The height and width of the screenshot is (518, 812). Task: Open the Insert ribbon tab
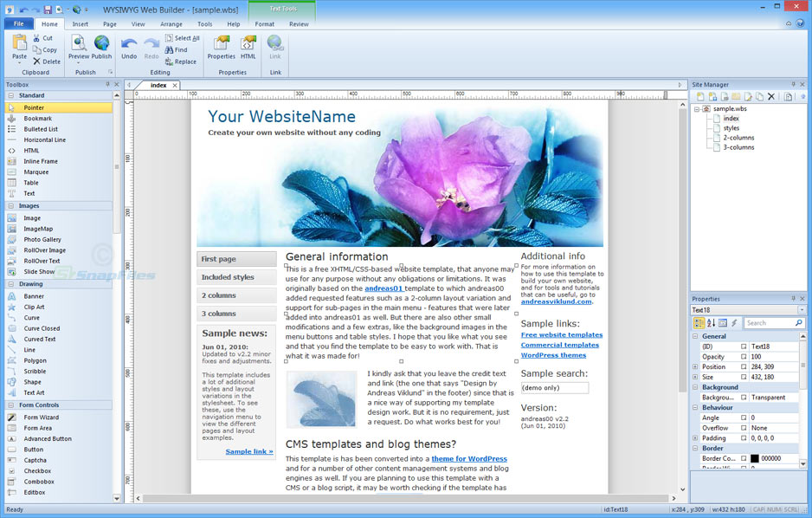pos(80,24)
